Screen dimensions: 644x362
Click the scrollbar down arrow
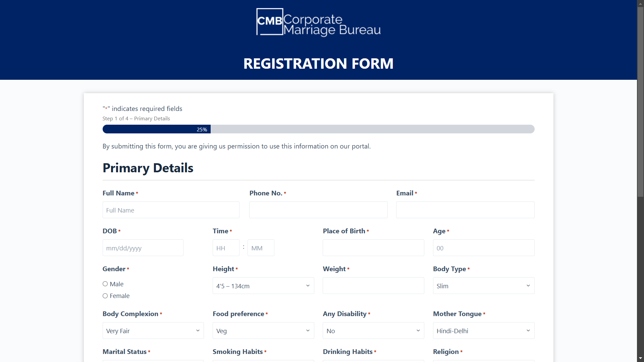coord(640,358)
